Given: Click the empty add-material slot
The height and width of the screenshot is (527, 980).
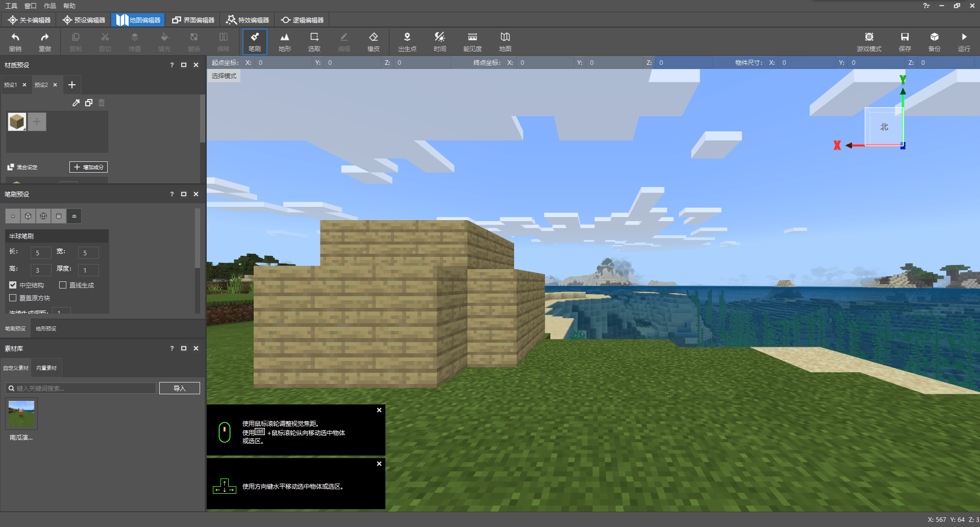Looking at the screenshot, I should 37,122.
